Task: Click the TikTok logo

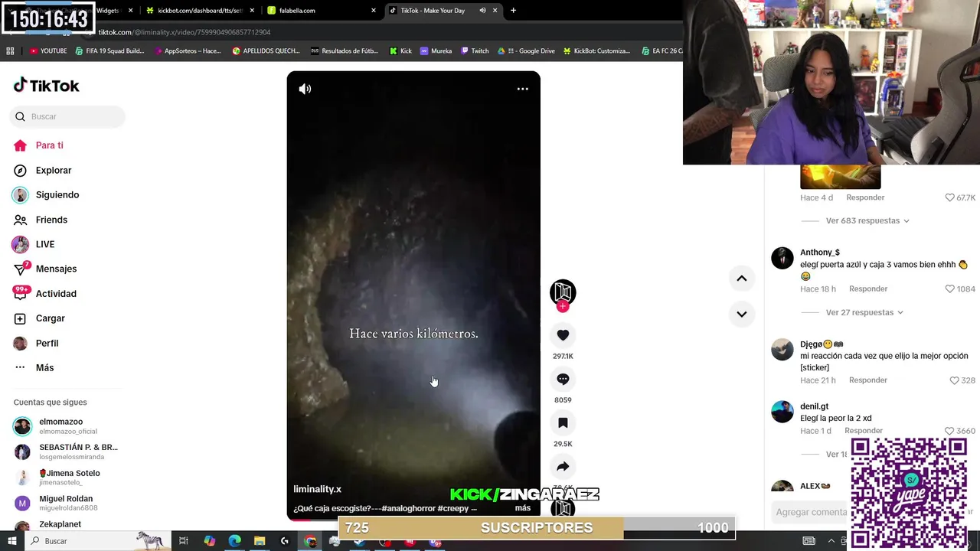Action: click(x=47, y=86)
